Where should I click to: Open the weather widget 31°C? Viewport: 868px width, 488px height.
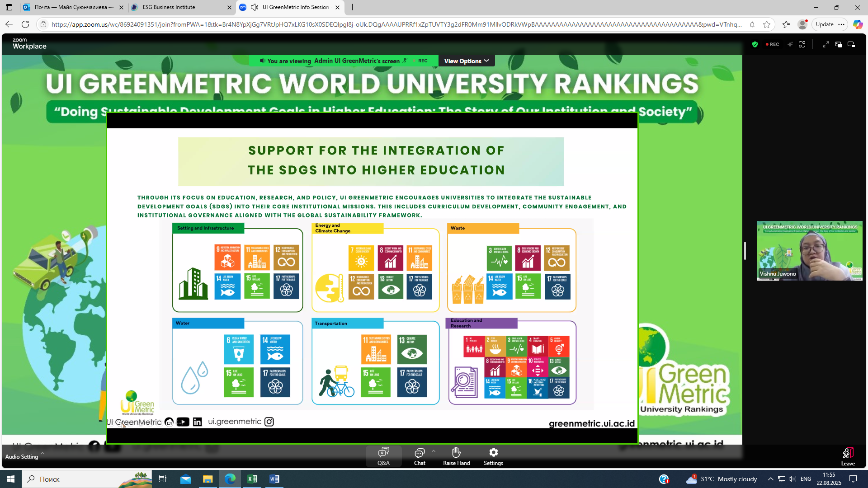click(x=722, y=479)
